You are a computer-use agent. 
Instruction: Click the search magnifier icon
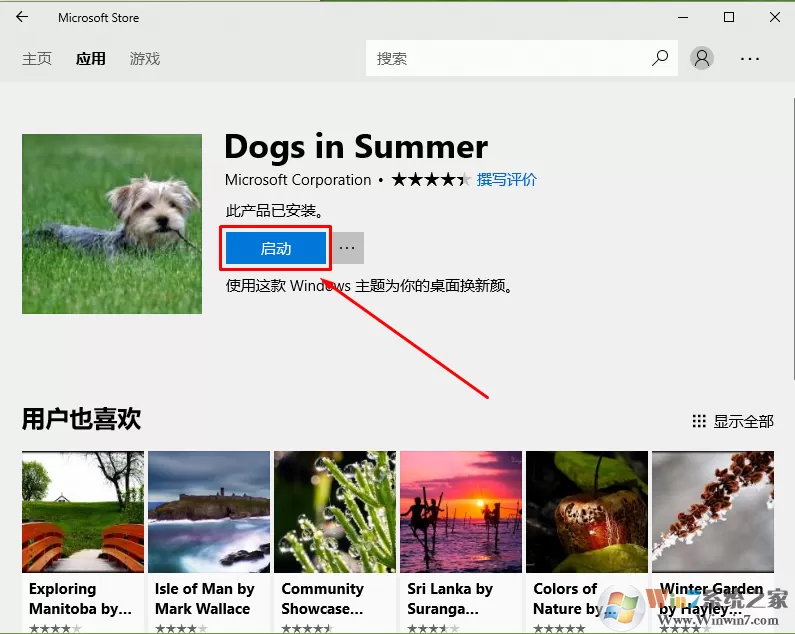tap(660, 58)
